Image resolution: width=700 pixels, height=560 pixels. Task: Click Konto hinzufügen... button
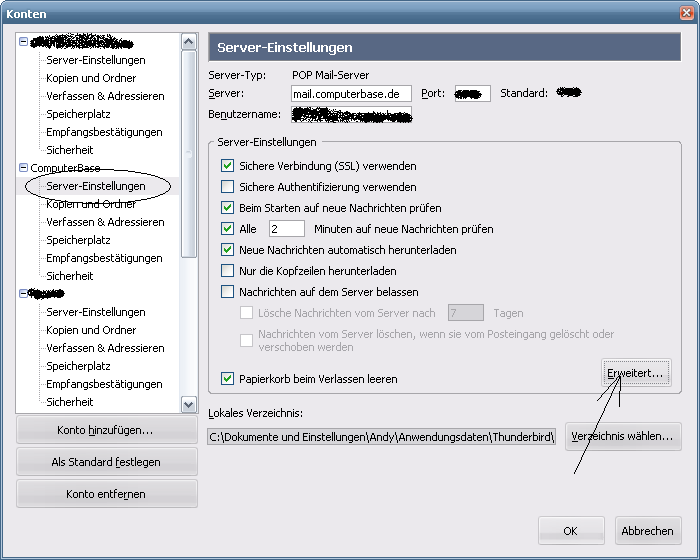point(107,430)
